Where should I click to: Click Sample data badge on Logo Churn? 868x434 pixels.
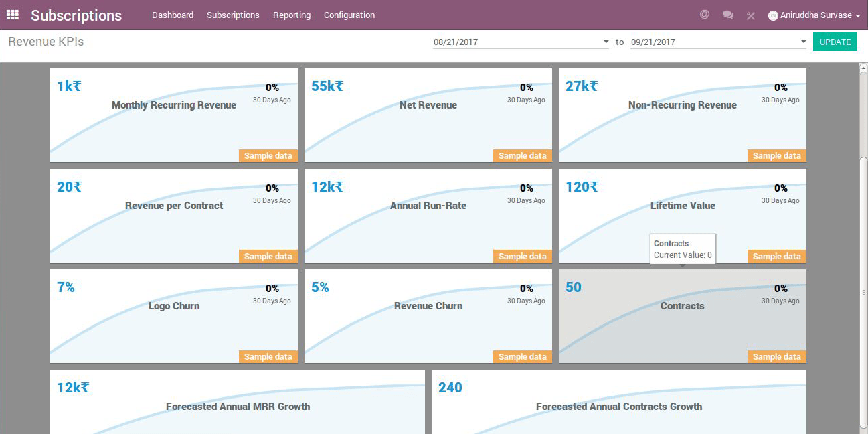point(268,357)
